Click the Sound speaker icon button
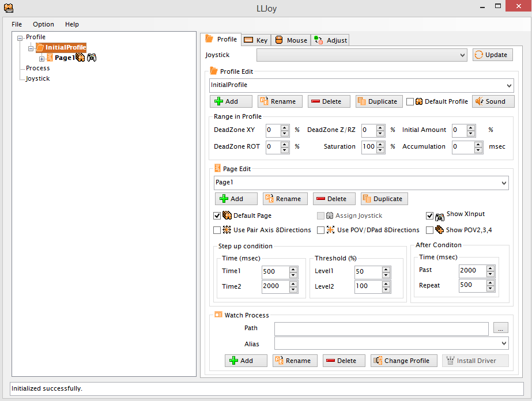Viewport: 532px width, 401px height. click(x=493, y=101)
